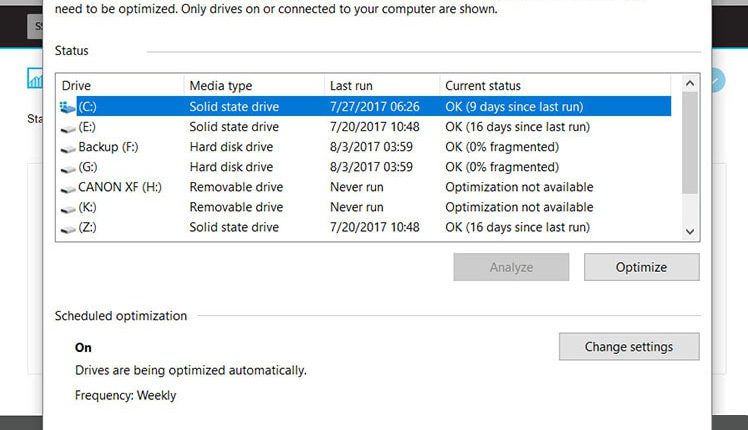Screen dimensions: 748x430
Task: Click 'OK (0% fragmented)' in the (G:) row
Action: tap(502, 167)
